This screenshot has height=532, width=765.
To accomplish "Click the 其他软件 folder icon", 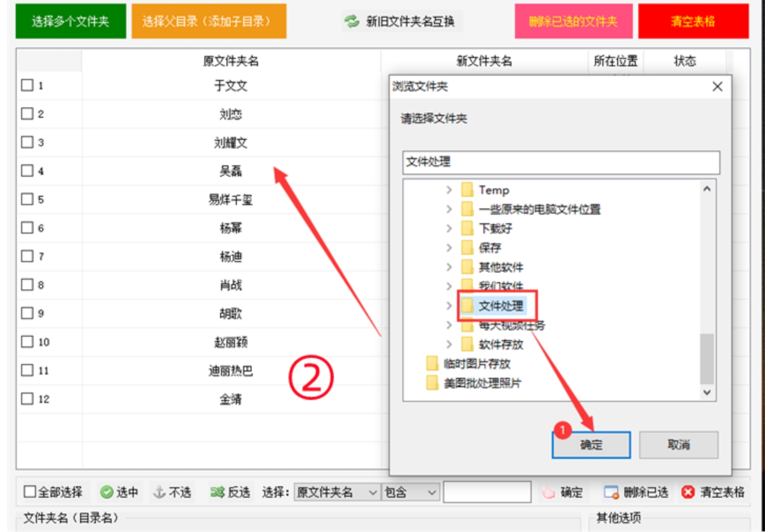I will [x=467, y=267].
